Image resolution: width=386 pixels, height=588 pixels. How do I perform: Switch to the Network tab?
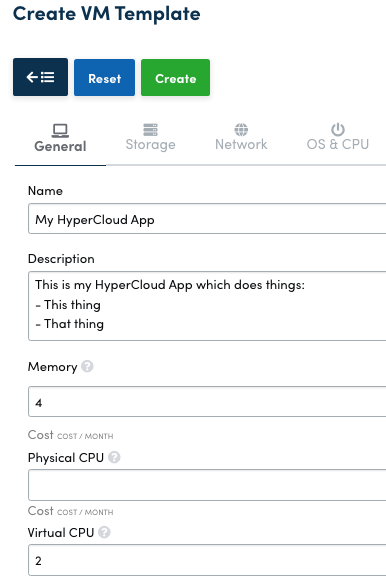coord(241,144)
